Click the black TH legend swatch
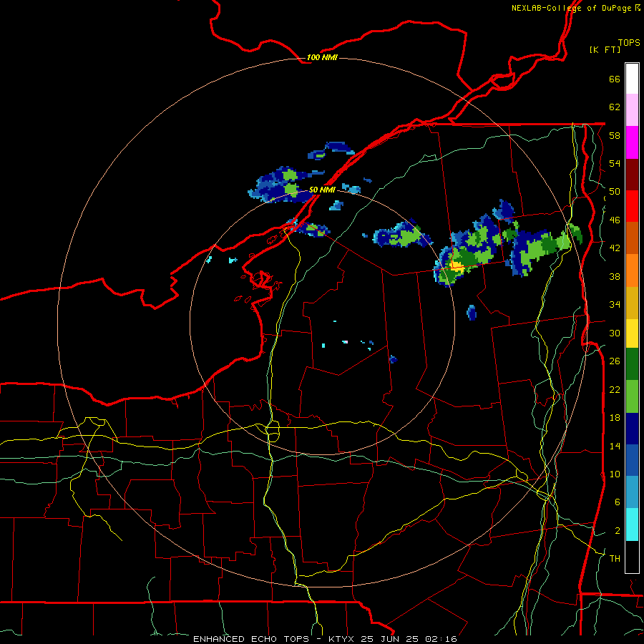Image resolution: width=644 pixels, height=644 pixels. pos(632,557)
